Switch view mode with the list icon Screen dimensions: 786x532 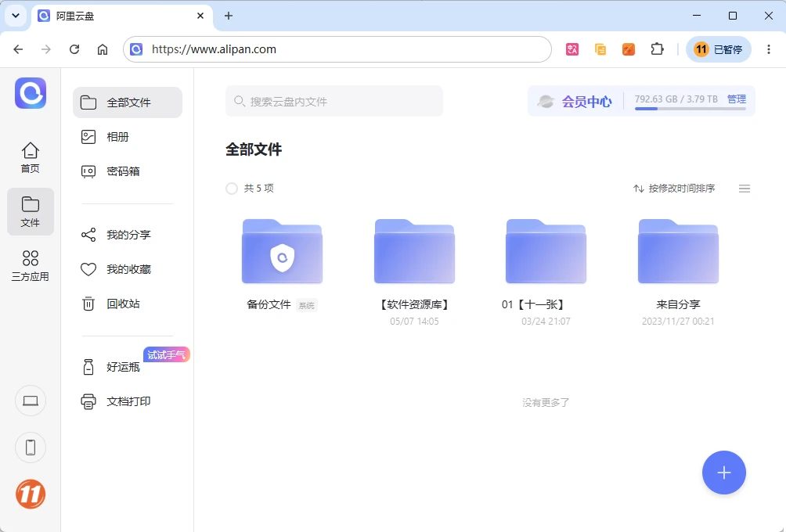click(x=745, y=189)
